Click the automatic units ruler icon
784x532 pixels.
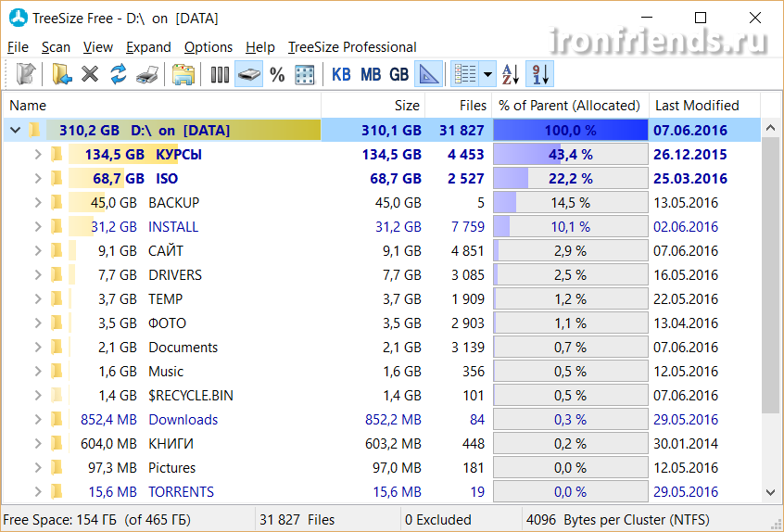point(428,75)
